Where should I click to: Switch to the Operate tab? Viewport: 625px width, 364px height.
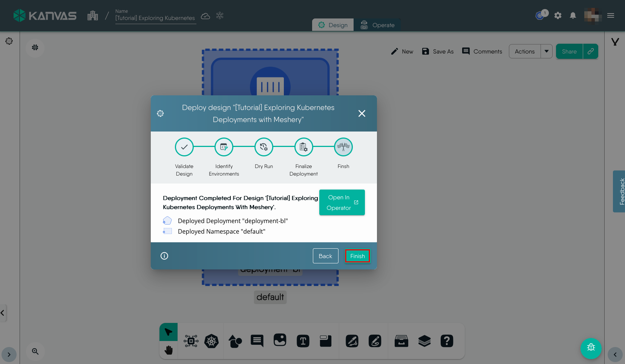pyautogui.click(x=377, y=25)
